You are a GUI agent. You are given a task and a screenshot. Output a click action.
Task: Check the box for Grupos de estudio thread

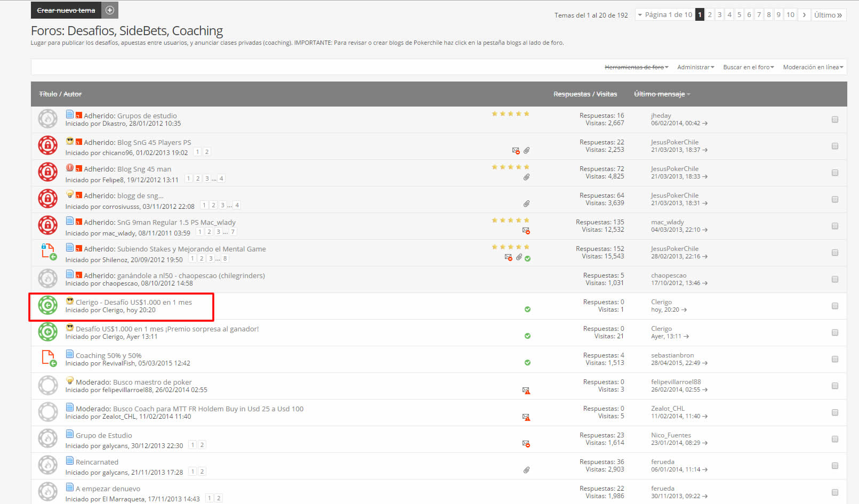[835, 119]
